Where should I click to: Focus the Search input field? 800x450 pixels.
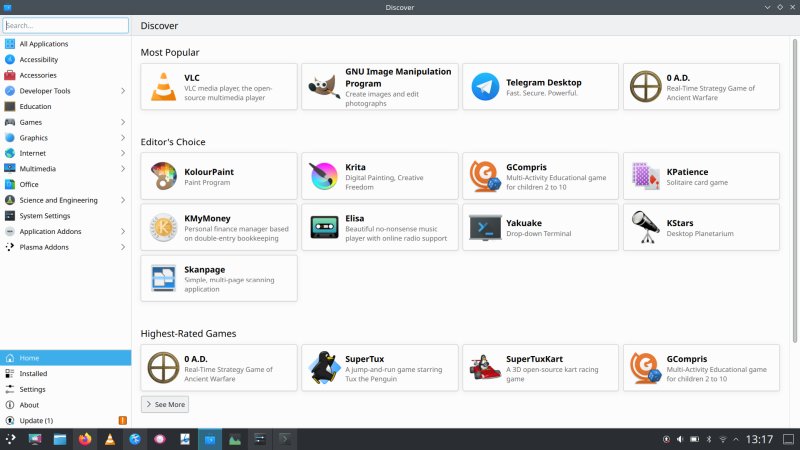click(66, 25)
